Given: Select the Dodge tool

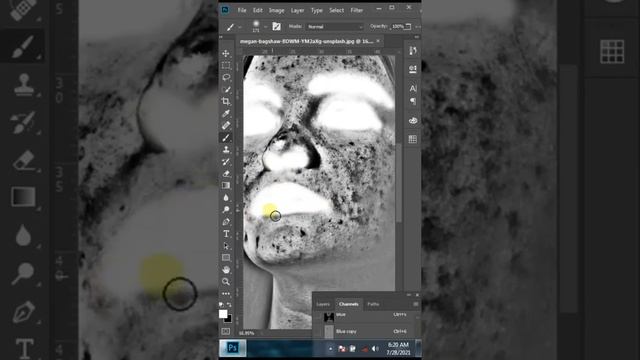Looking at the screenshot, I should coord(226,209).
